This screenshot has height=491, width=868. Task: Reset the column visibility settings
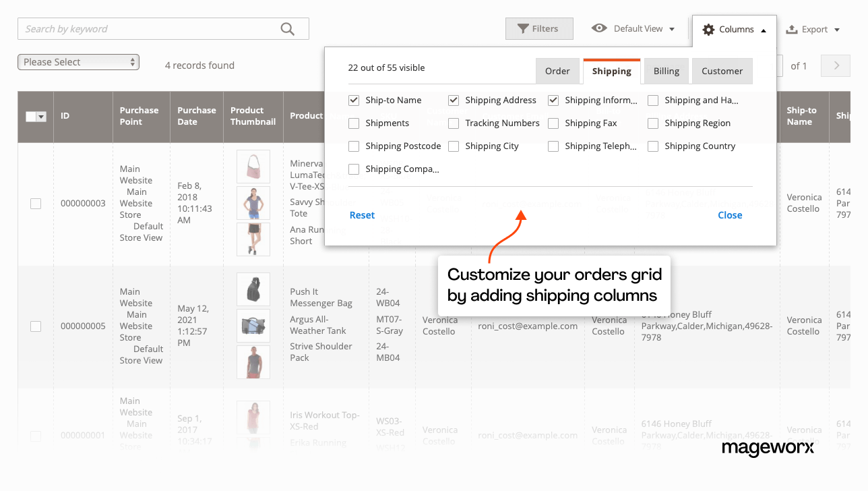[x=362, y=214]
